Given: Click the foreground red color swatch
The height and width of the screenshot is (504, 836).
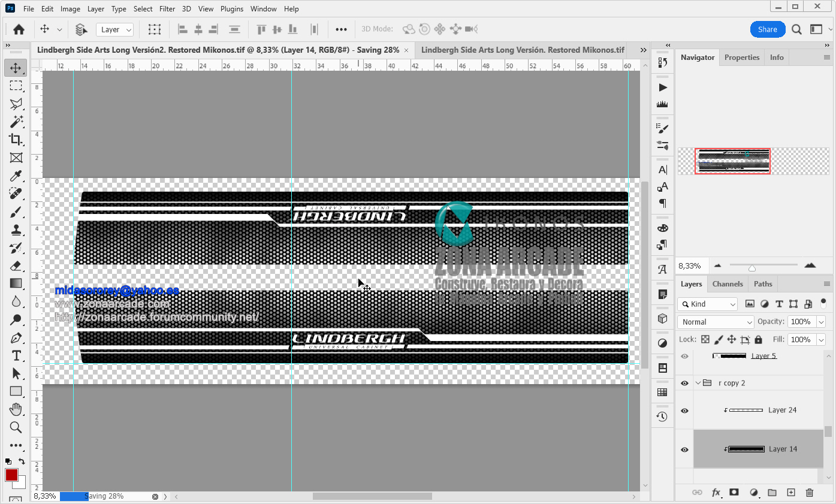Looking at the screenshot, I should click(x=11, y=475).
